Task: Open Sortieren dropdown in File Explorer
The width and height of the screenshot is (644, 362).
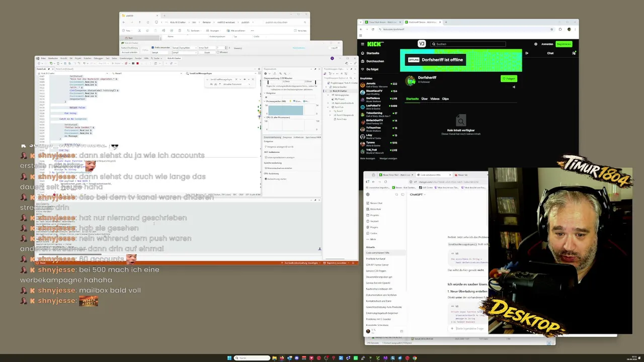Action: click(x=193, y=30)
